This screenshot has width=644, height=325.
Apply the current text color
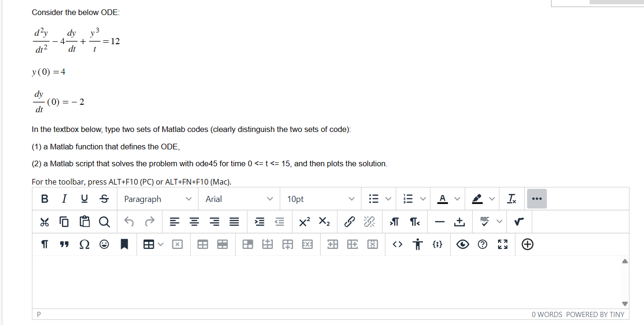point(442,199)
